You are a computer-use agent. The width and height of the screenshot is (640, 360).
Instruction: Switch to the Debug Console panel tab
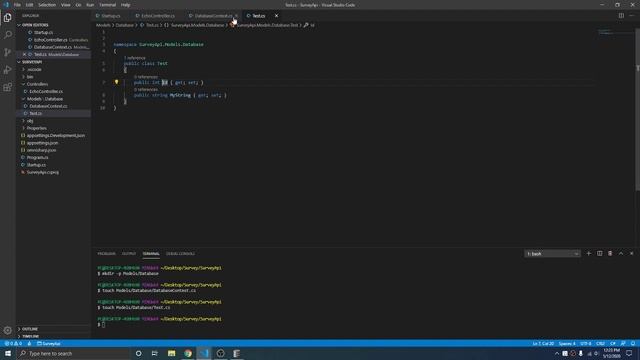[180, 253]
